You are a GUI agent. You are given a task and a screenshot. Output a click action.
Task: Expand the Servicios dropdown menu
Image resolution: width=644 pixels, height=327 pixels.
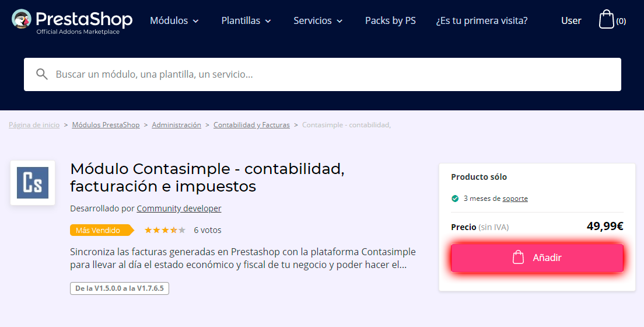tap(318, 20)
